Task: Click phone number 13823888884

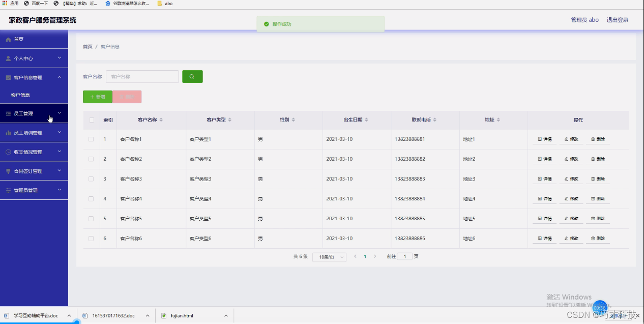Action: [409, 199]
